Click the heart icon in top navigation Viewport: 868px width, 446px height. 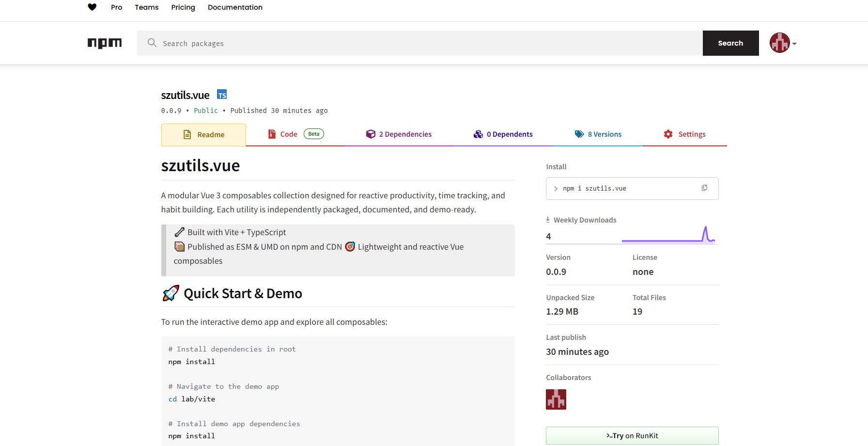tap(92, 7)
